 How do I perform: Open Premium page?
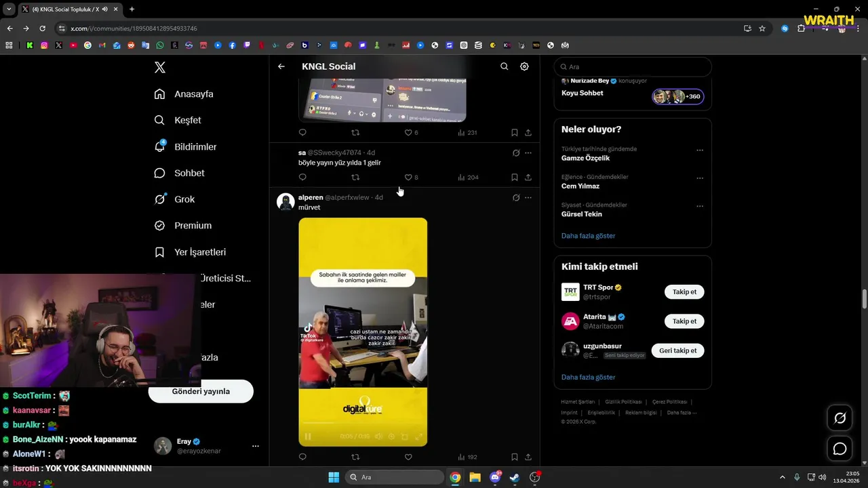182,226
